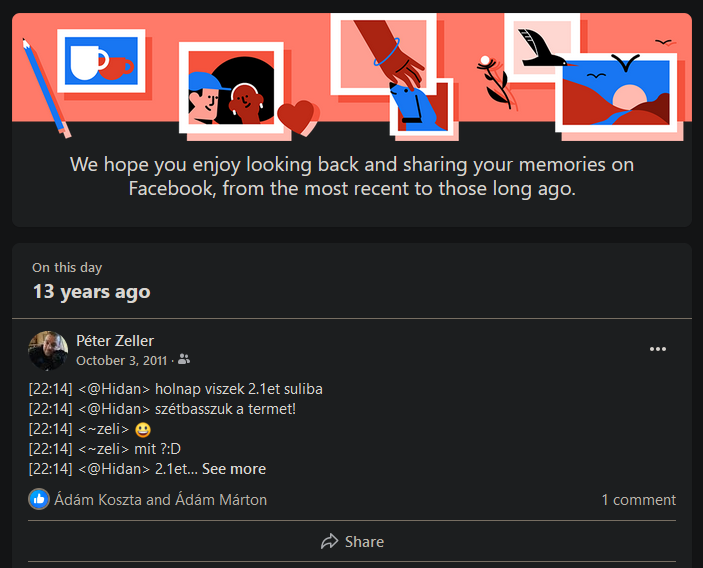Click the memories welcome message text
The image size is (703, 568).
[x=352, y=176]
